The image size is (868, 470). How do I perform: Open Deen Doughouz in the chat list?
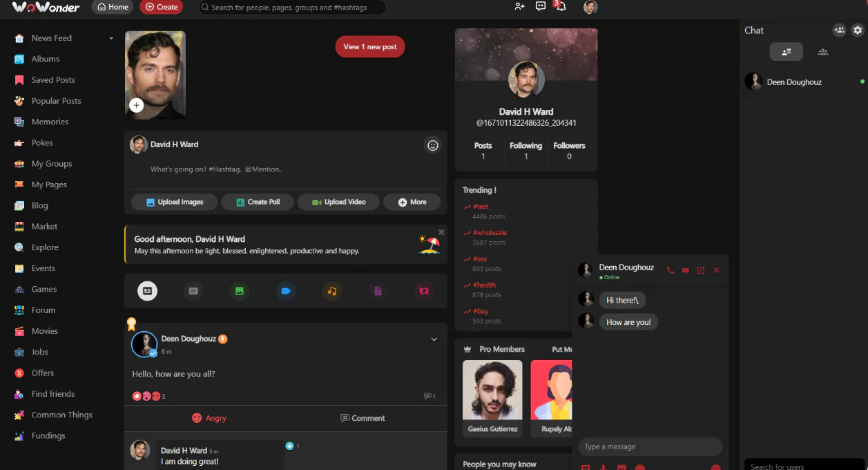[x=804, y=82]
